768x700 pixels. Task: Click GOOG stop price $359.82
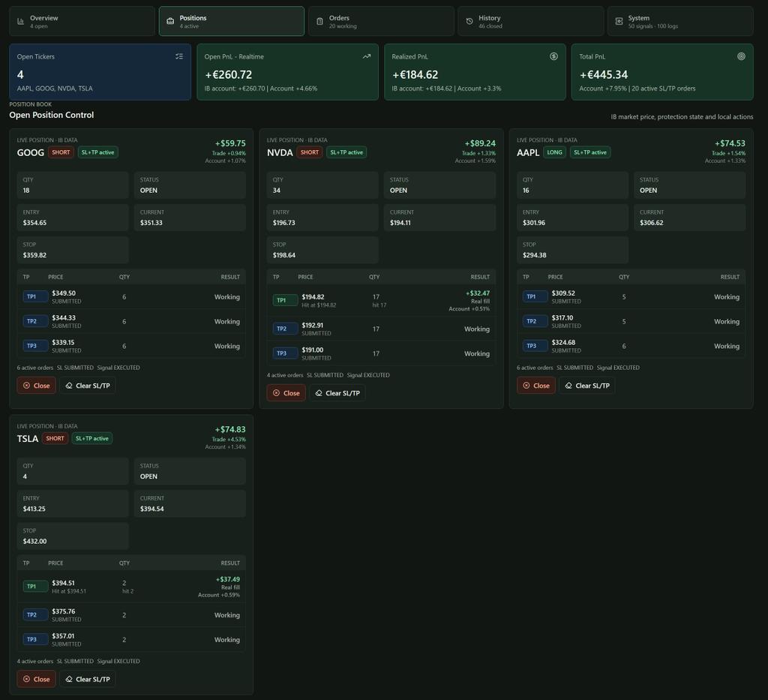point(34,255)
